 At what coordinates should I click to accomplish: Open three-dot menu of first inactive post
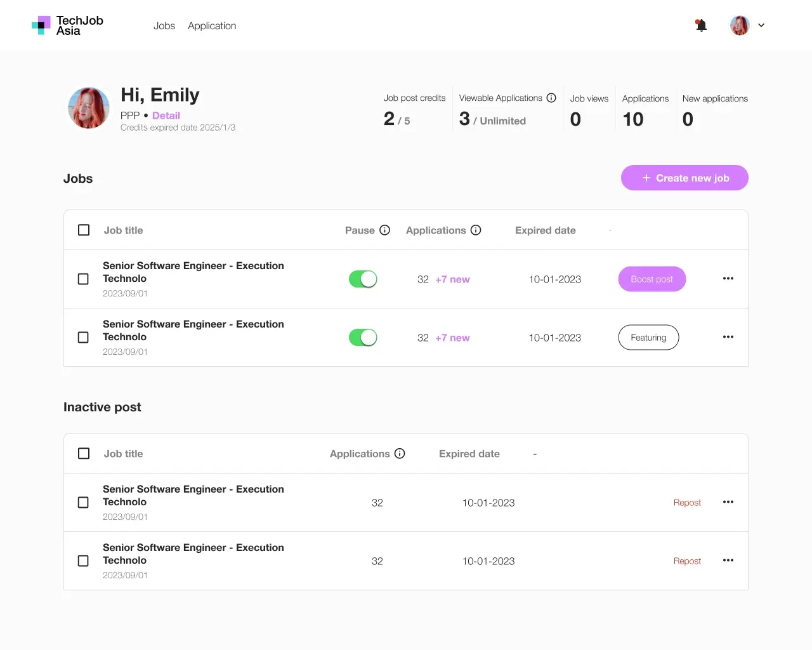(x=728, y=502)
